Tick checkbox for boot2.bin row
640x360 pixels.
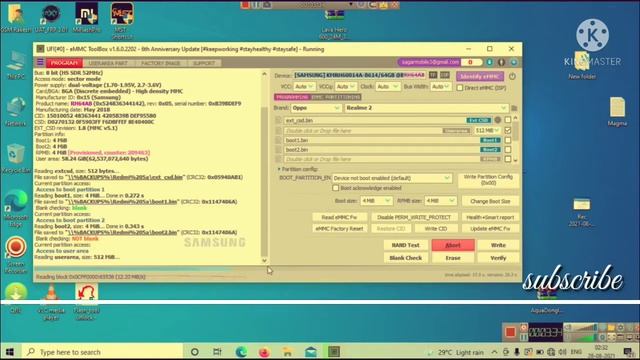[508, 150]
